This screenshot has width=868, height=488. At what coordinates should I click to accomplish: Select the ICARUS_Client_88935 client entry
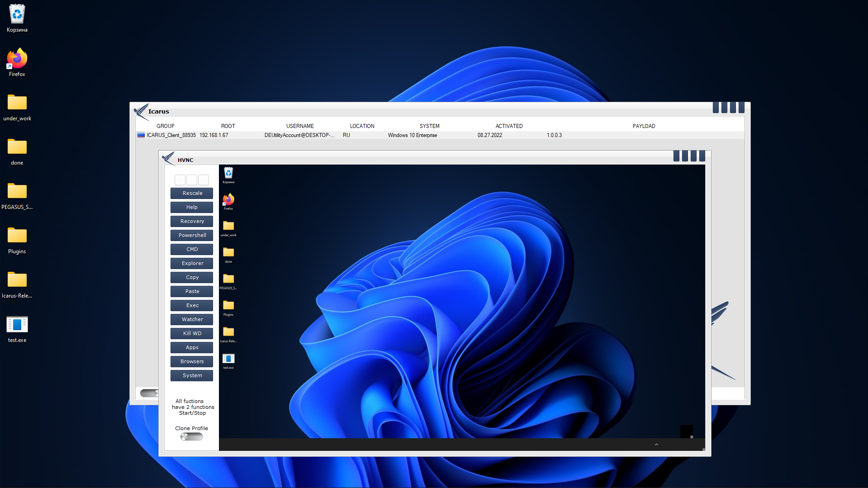(171, 135)
